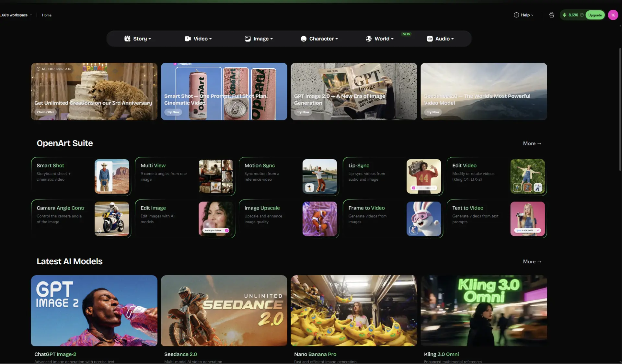The width and height of the screenshot is (622, 364).
Task: Click the "OpenArt Suite" heading
Action: 65,143
